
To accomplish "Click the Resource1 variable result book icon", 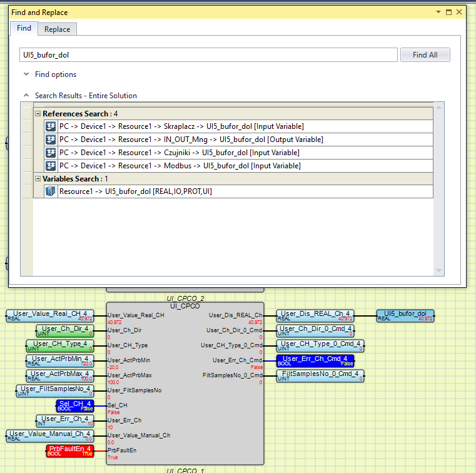I will tap(51, 191).
